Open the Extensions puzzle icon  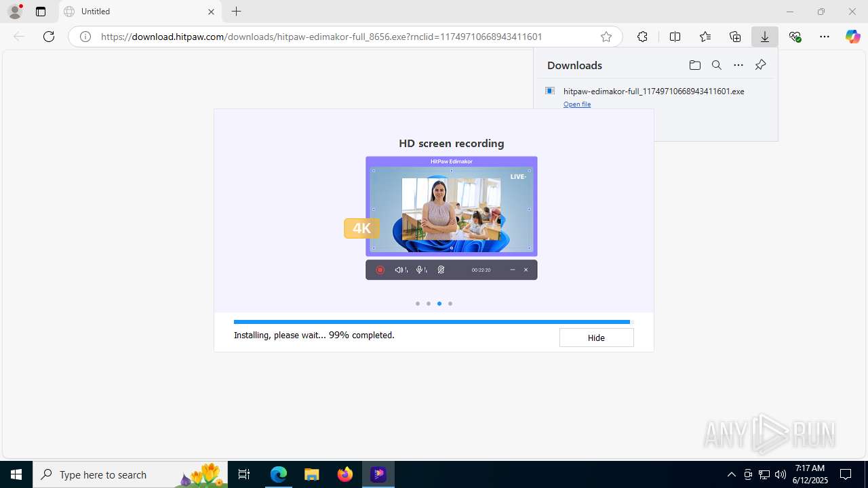pos(642,37)
